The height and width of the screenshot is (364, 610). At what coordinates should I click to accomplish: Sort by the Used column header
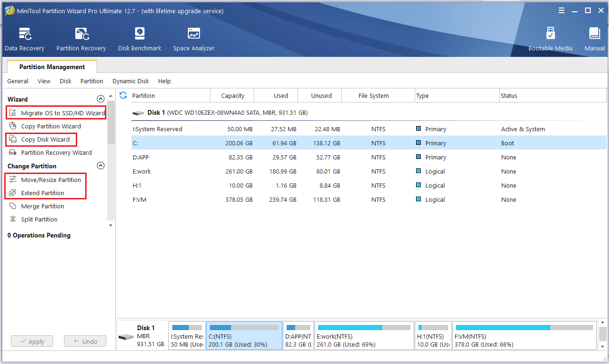(x=276, y=95)
